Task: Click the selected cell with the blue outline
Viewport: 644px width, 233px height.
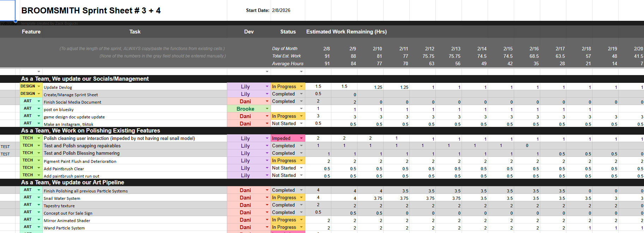Action: [8, 11]
